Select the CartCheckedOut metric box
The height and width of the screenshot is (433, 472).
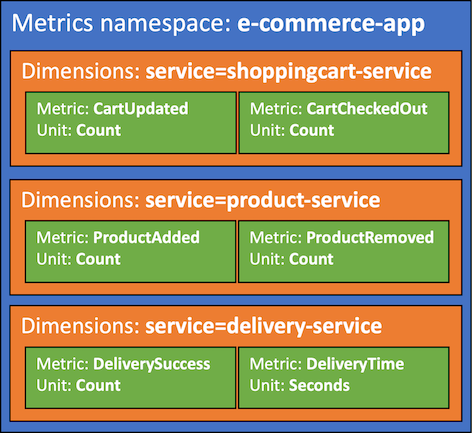pos(344,123)
